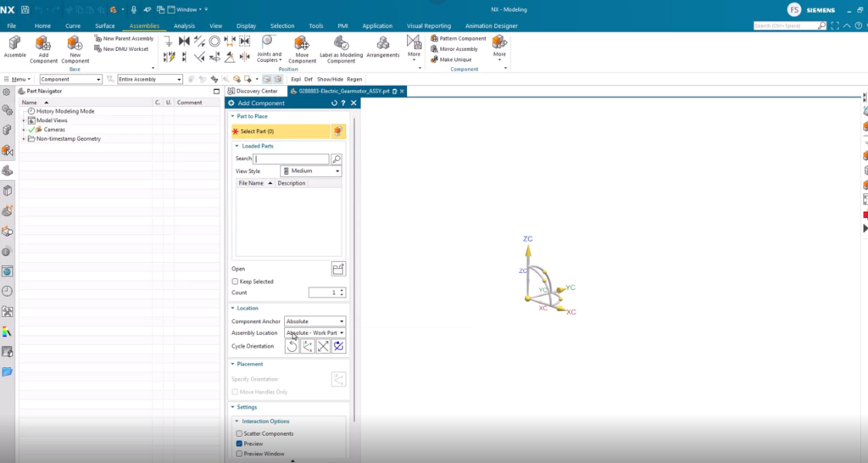The height and width of the screenshot is (463, 868).
Task: Check the Scatter Components option
Action: 239,433
